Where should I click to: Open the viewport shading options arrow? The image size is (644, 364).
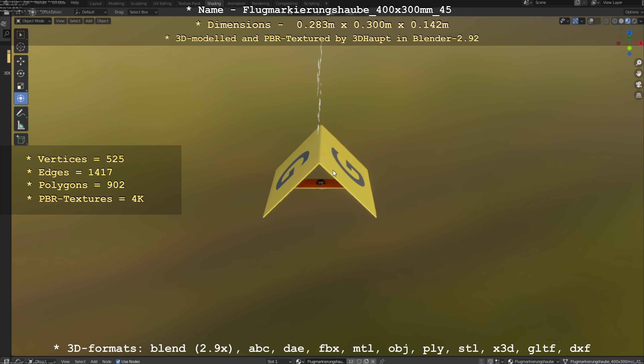[x=640, y=21]
